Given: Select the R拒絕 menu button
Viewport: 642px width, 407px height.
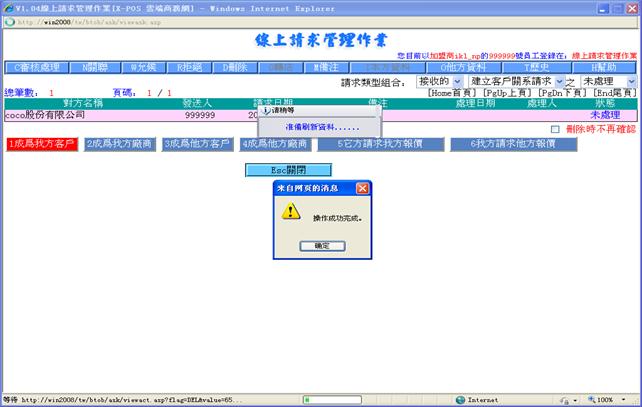Looking at the screenshot, I should [190, 67].
